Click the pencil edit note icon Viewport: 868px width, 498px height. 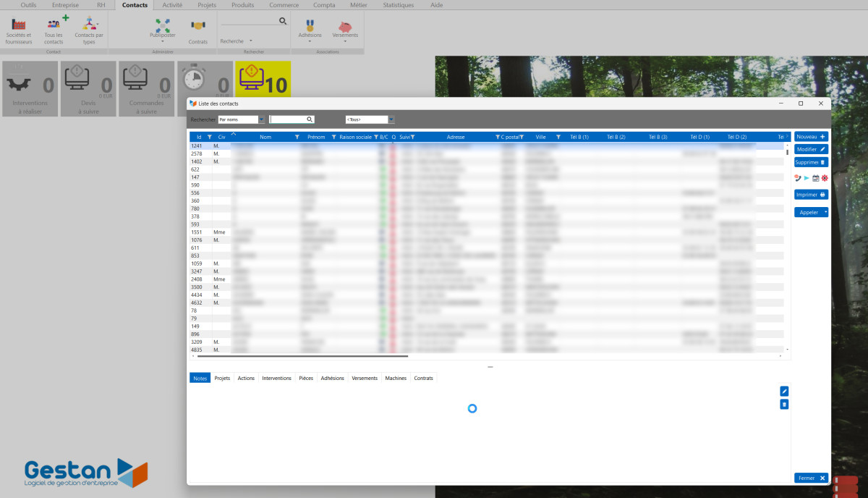(784, 391)
